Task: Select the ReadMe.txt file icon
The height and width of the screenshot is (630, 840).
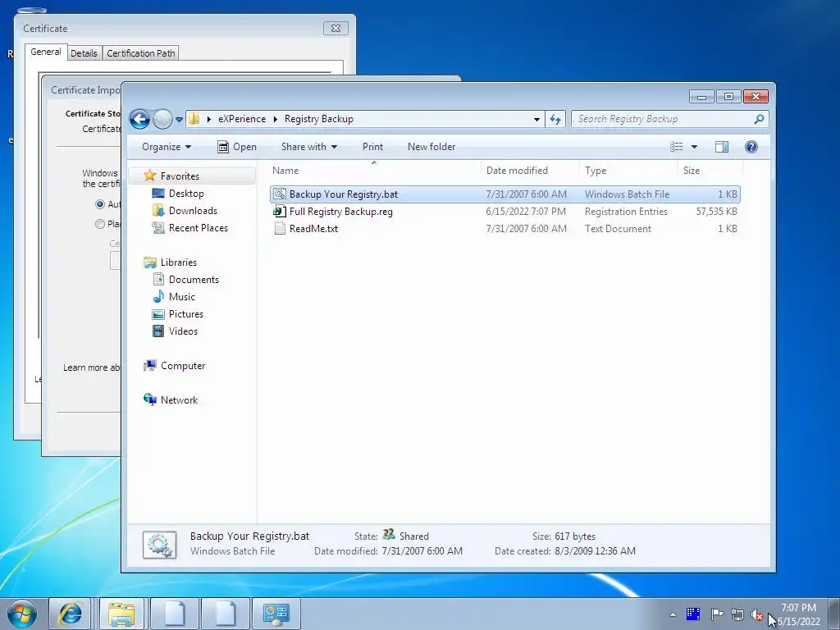Action: [280, 228]
